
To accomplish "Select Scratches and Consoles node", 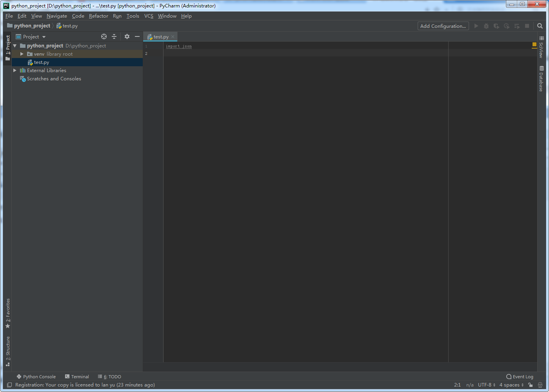I will coord(54,79).
